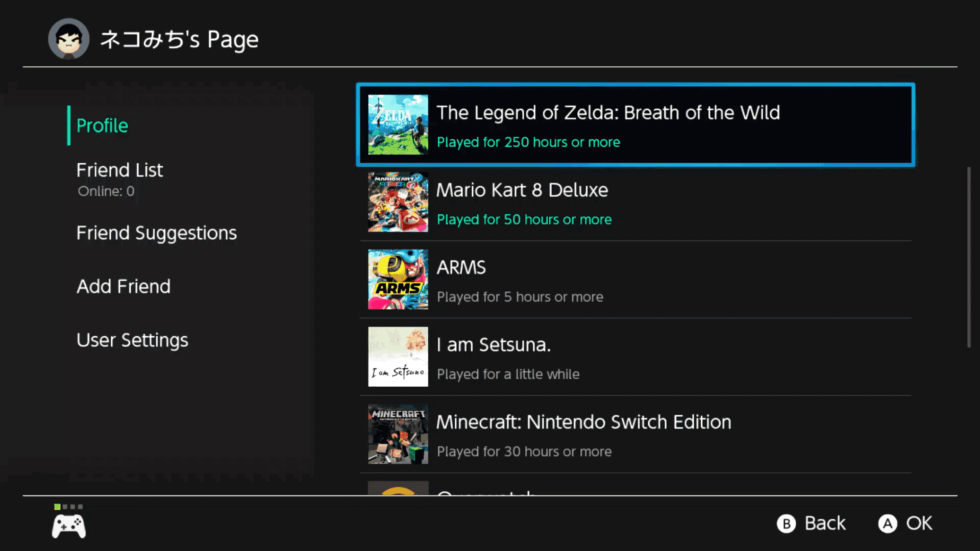This screenshot has width=980, height=551.
Task: Select the ARMS play history entry
Action: pyautogui.click(x=635, y=280)
